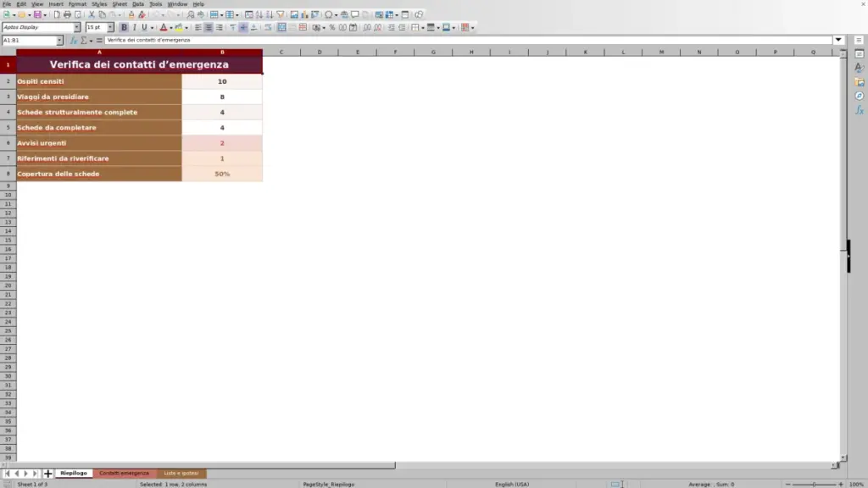
Task: Open sidebar Properties panel icon
Action: 860,54
